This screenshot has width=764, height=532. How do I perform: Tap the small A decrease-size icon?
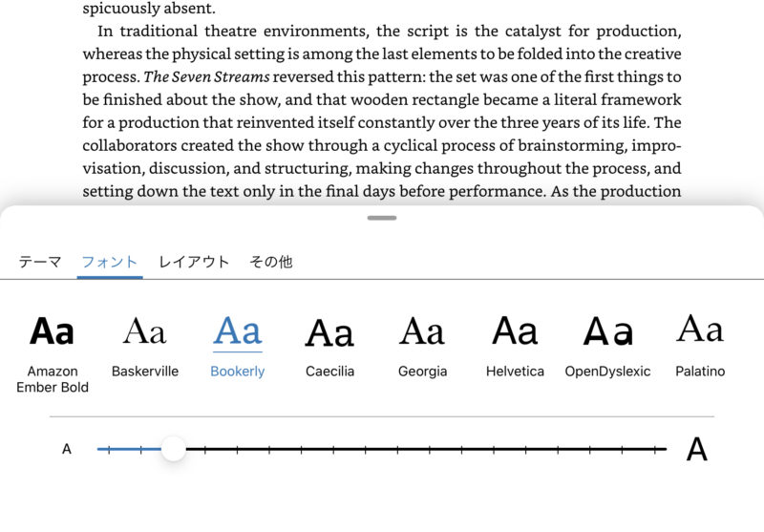pos(67,449)
